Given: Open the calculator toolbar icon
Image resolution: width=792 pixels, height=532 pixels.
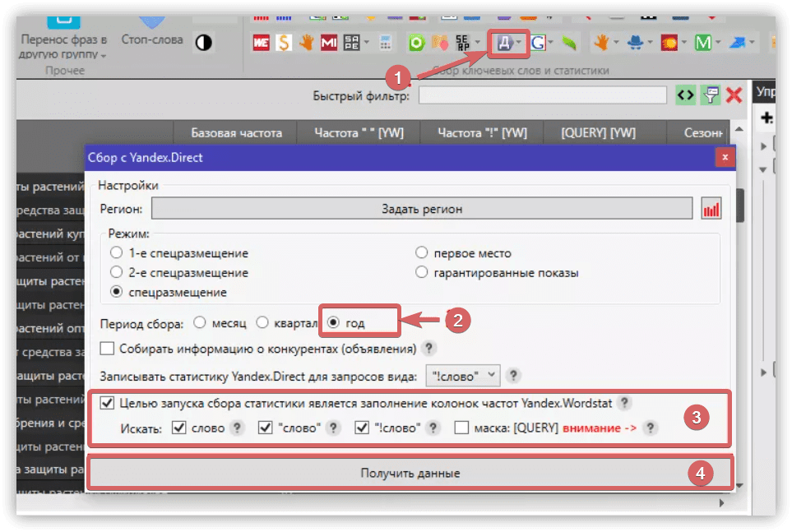Looking at the screenshot, I should (386, 43).
